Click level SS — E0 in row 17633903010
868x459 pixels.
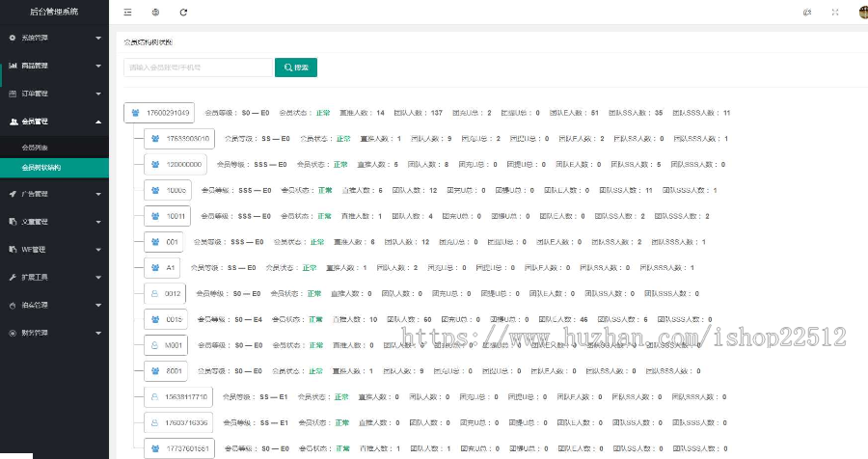(276, 139)
